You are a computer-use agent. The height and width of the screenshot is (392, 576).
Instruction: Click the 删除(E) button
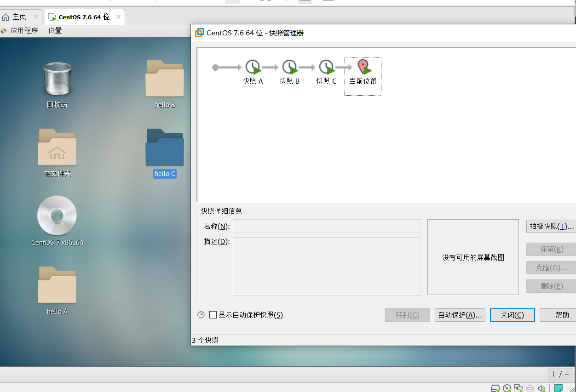coord(551,286)
